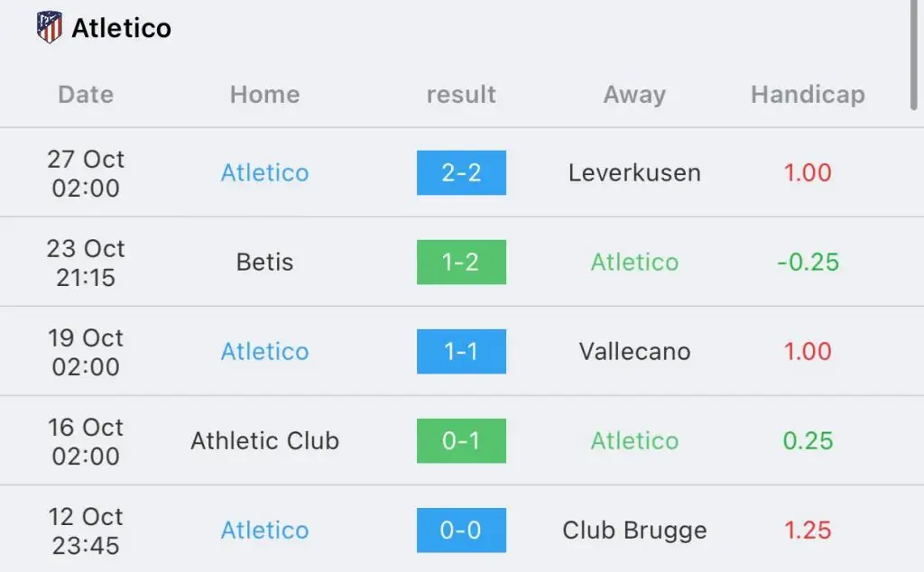Click away Atletico in 23 Oct row
This screenshot has height=572, width=924.
click(x=634, y=263)
